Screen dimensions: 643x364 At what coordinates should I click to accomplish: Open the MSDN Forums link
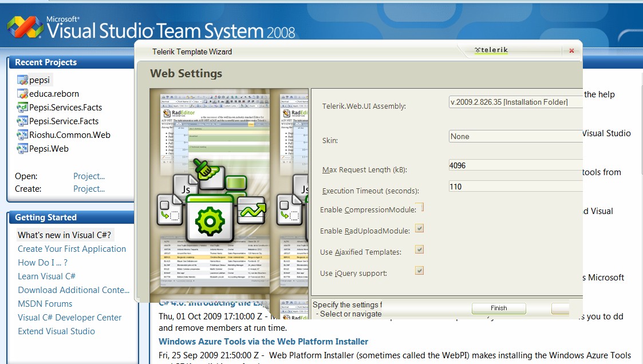pos(45,304)
